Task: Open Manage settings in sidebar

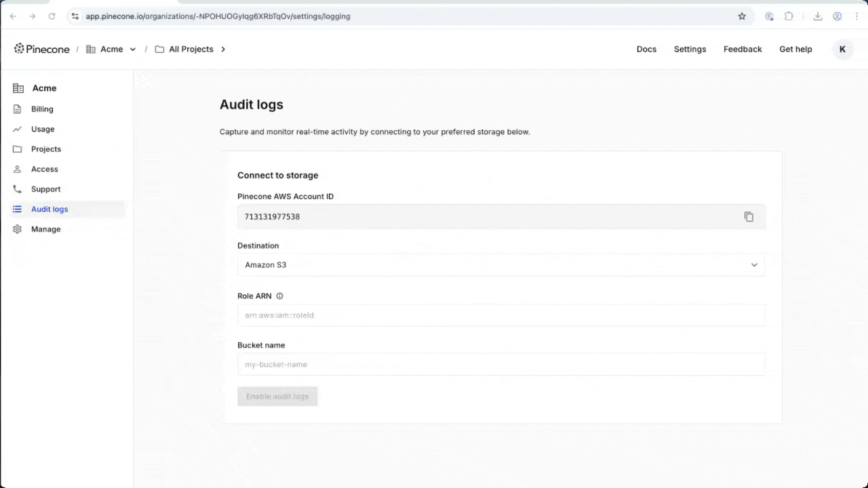Action: click(45, 229)
